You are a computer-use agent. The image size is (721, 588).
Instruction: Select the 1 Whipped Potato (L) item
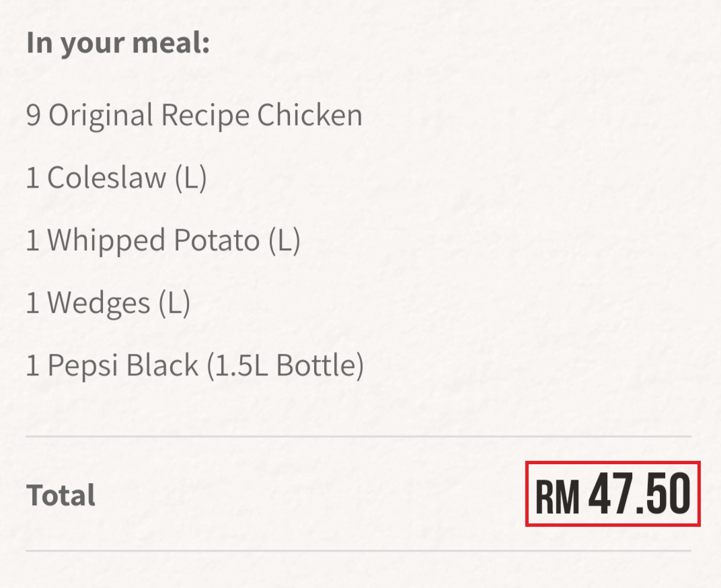[163, 241]
